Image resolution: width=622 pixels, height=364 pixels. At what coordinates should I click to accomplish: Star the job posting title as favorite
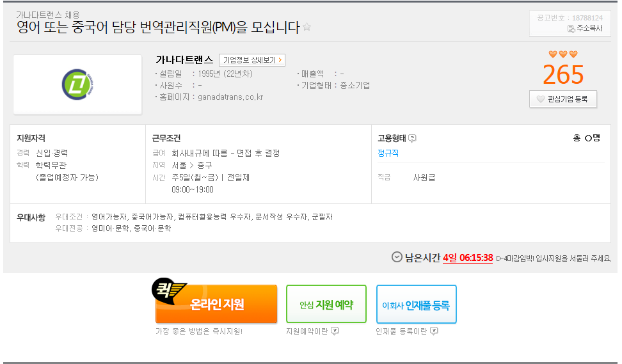pyautogui.click(x=307, y=27)
